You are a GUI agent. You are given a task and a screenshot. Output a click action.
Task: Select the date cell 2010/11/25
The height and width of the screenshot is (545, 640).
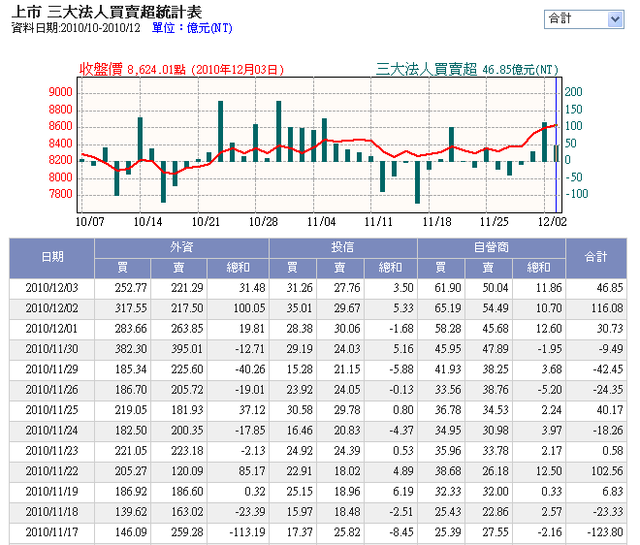tap(52, 410)
